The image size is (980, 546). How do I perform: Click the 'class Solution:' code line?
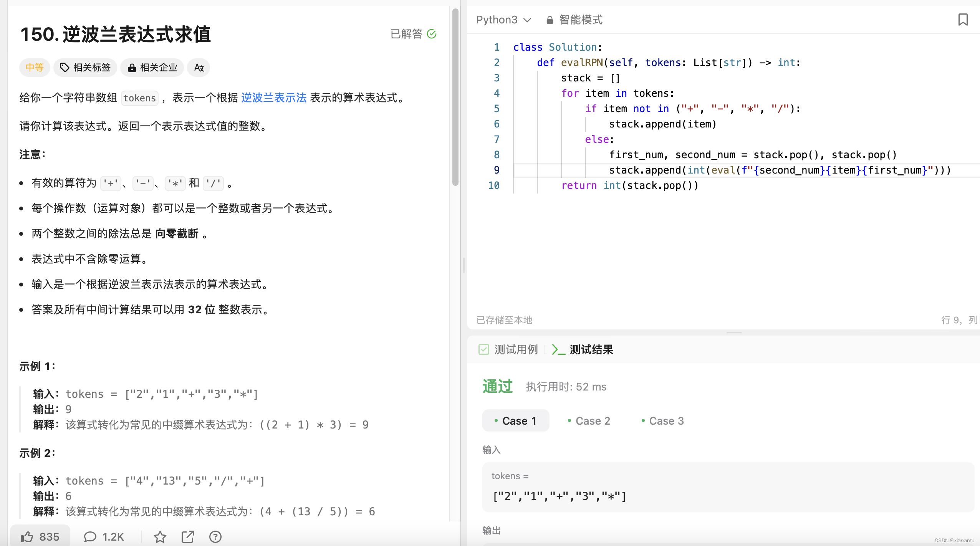click(x=558, y=47)
